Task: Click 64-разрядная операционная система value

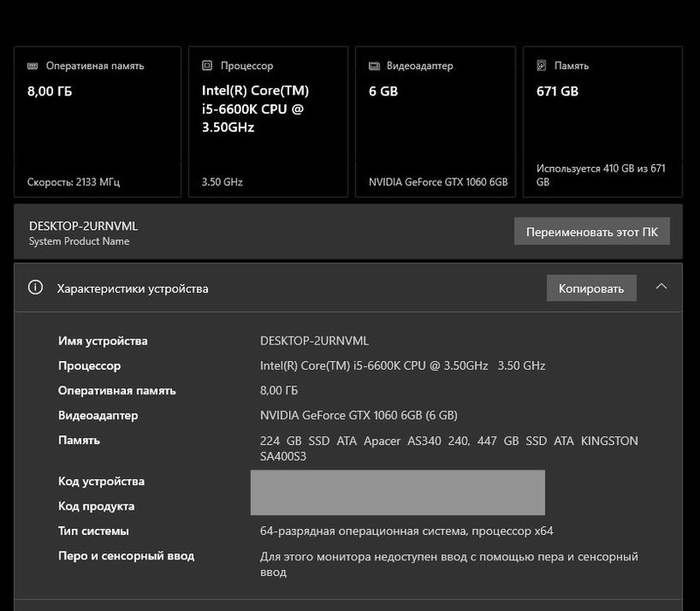Action: [406, 531]
